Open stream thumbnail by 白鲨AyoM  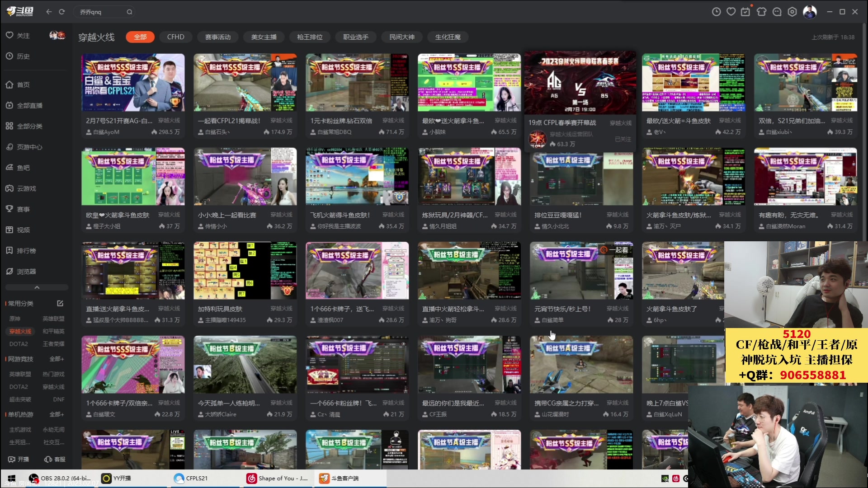pyautogui.click(x=133, y=83)
